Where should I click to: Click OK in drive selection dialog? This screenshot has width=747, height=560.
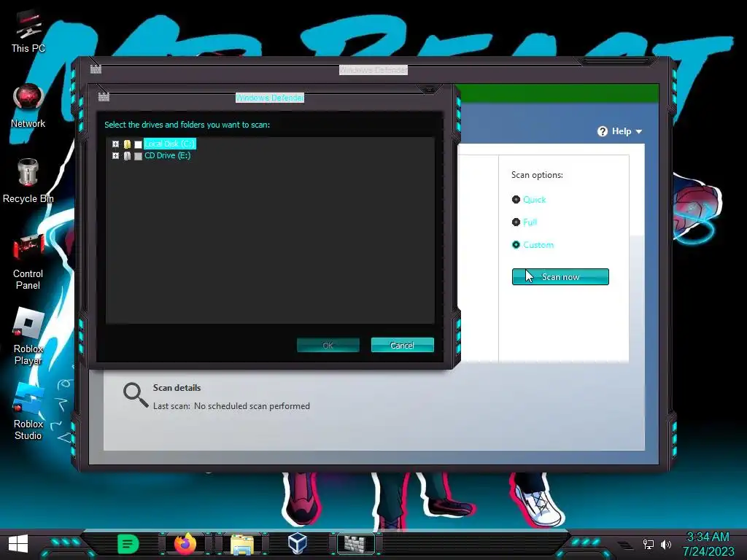[x=328, y=345]
